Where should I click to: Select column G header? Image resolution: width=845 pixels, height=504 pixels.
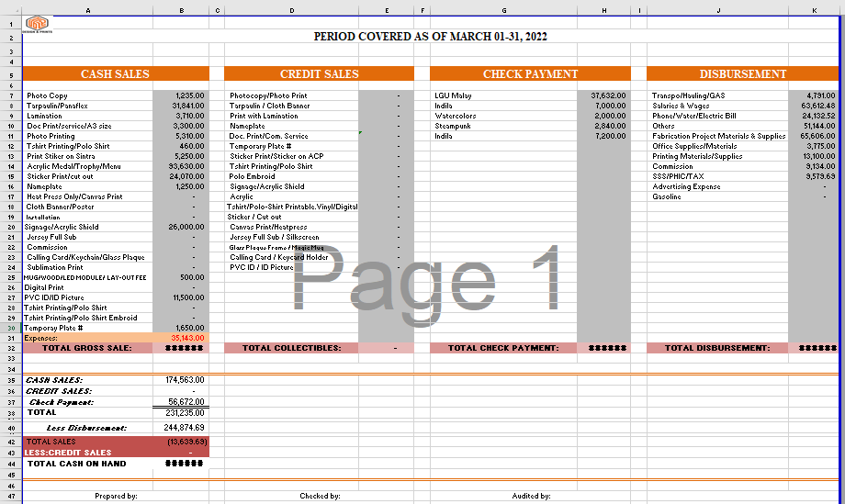[503, 10]
